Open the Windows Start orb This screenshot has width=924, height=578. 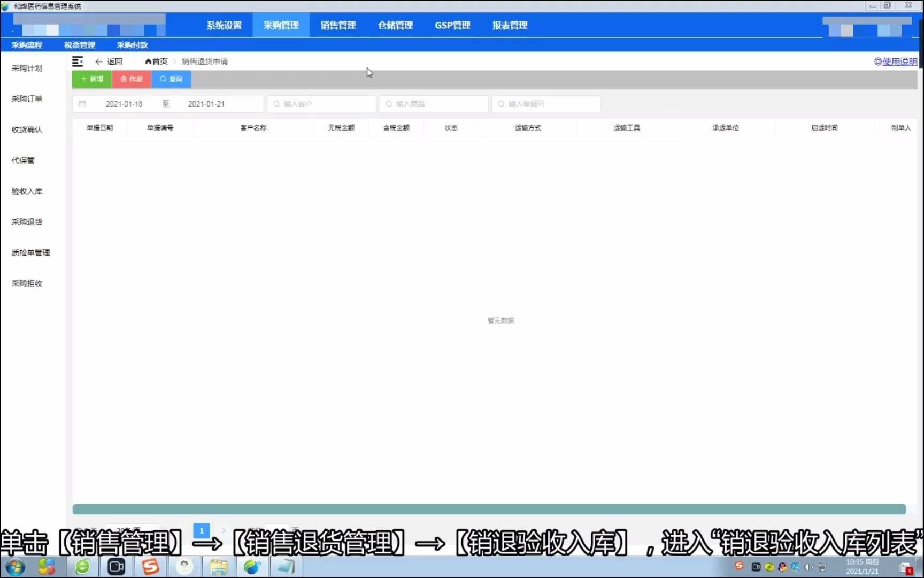[x=14, y=567]
